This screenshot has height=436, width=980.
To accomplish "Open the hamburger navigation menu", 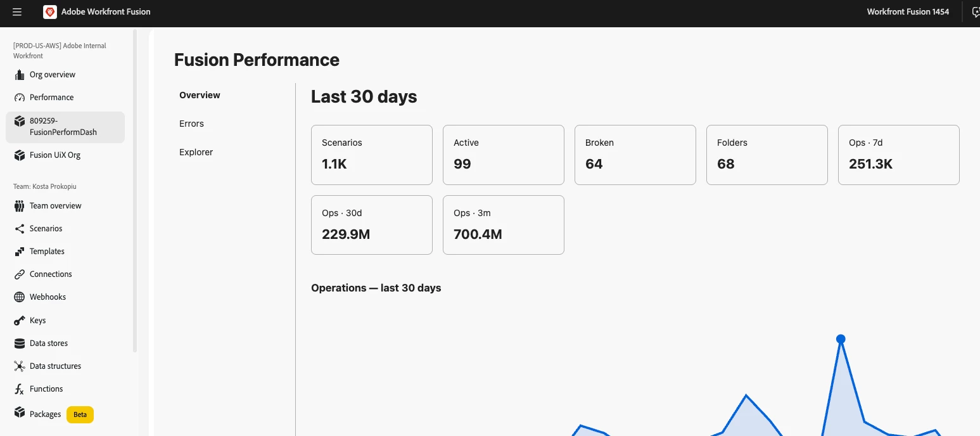I will pyautogui.click(x=17, y=12).
